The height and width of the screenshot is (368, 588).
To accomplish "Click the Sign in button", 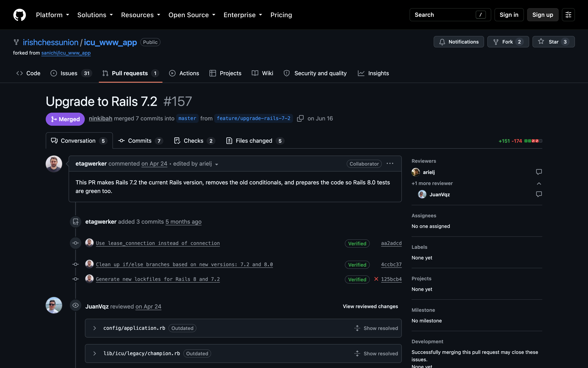I will [x=509, y=15].
